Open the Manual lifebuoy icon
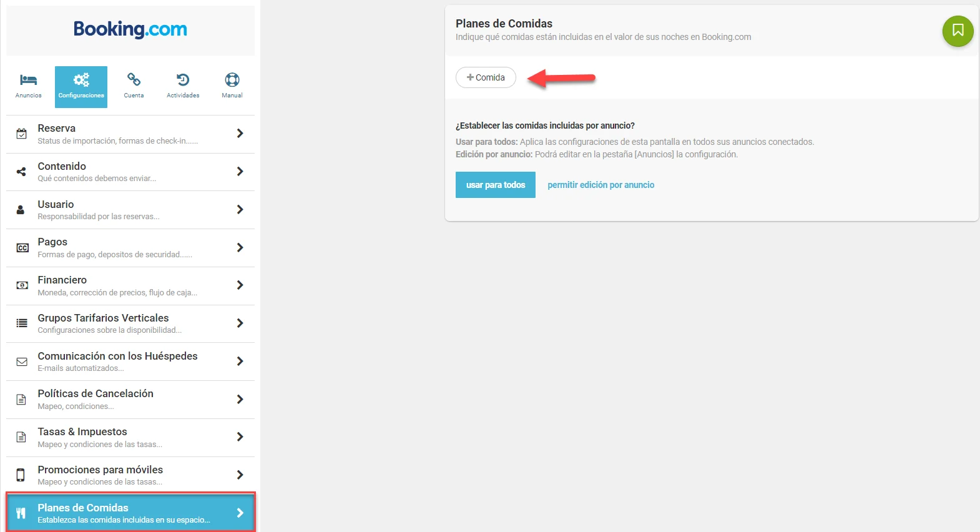 pyautogui.click(x=232, y=79)
